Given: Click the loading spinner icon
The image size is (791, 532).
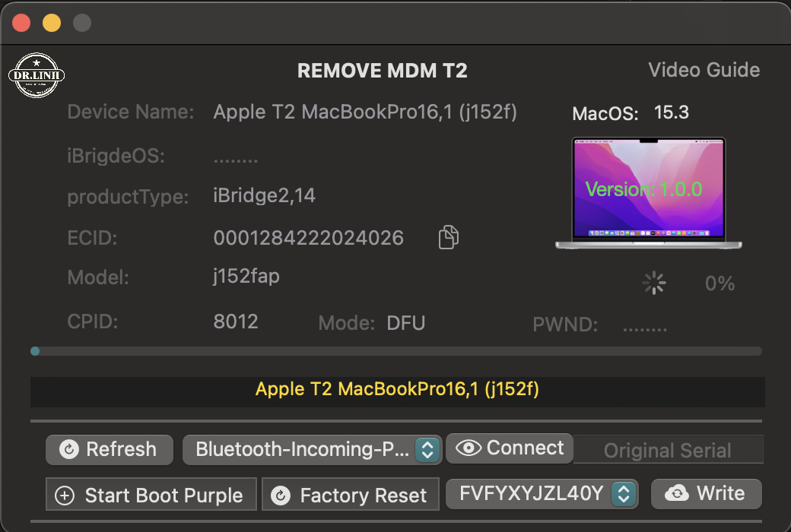Looking at the screenshot, I should click(x=654, y=283).
